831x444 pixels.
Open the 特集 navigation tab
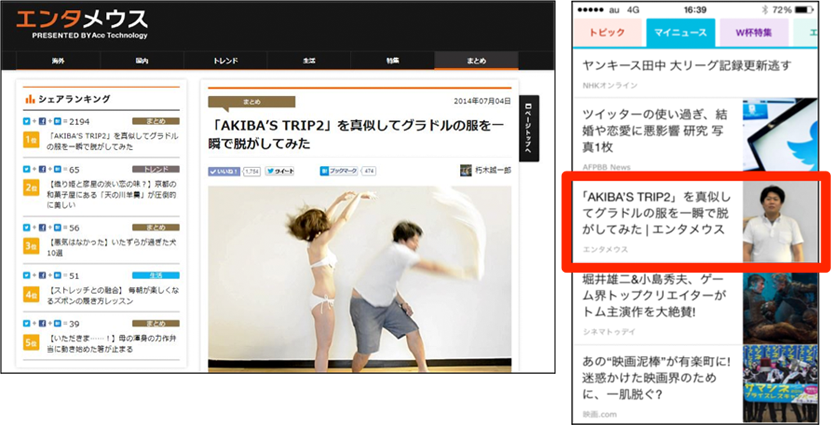click(392, 61)
